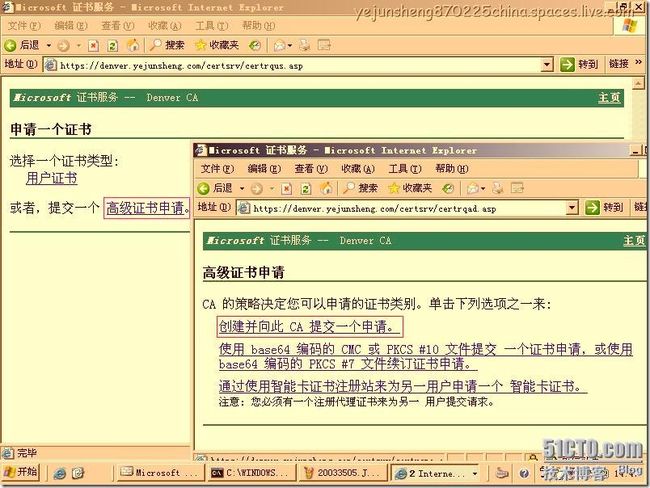Click Go (转到) button in background IE window
Viewport: 650px width, 488px height.
[579, 64]
